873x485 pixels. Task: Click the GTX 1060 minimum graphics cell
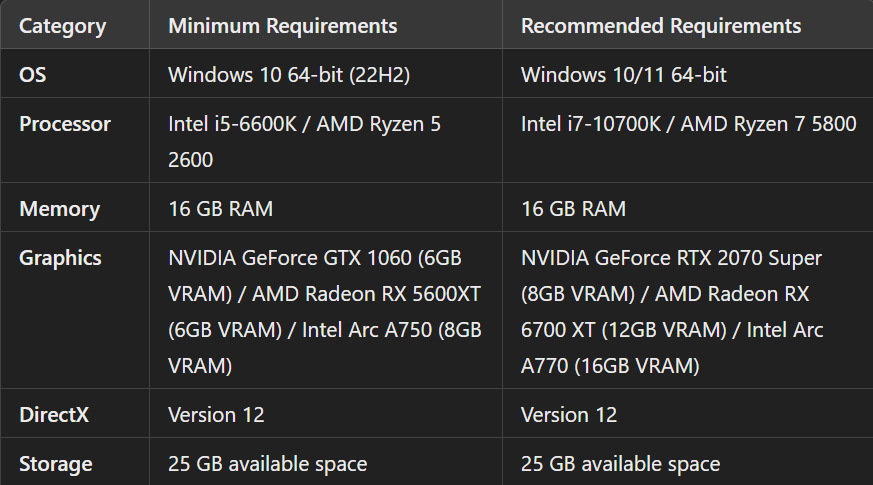pos(325,312)
